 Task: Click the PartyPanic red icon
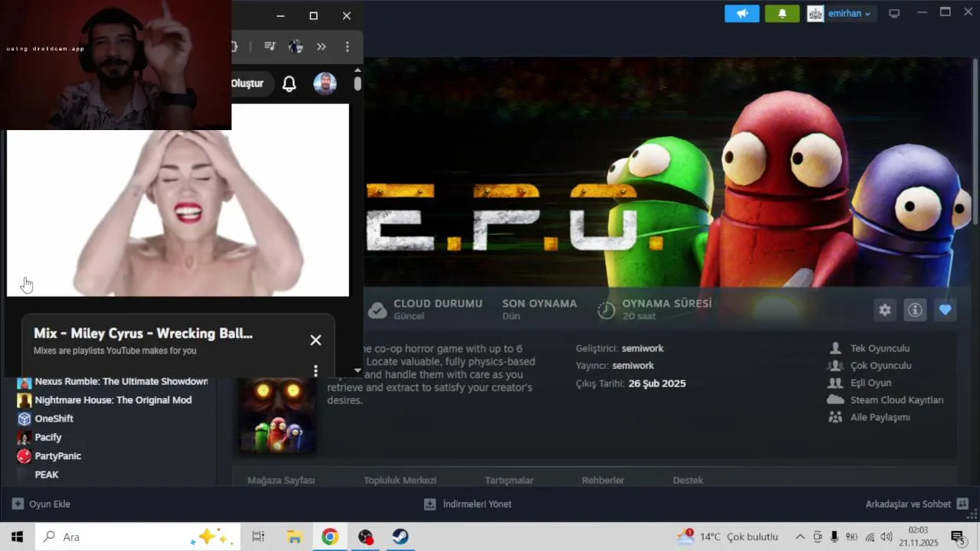pos(24,456)
